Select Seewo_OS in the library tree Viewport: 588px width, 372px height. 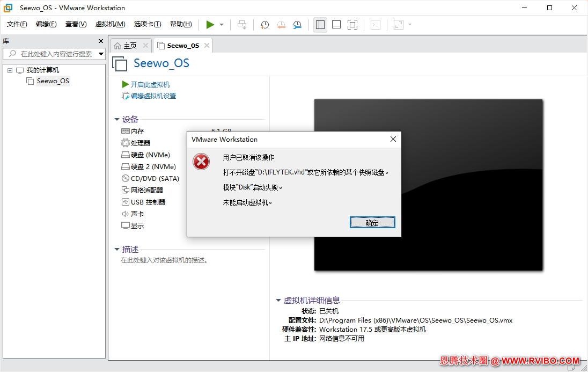pyautogui.click(x=53, y=81)
